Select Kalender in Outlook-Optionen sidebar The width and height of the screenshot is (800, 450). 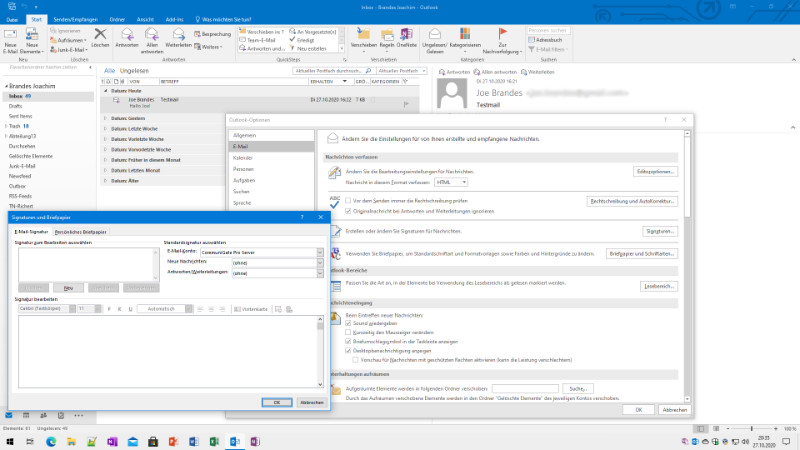tap(271, 158)
